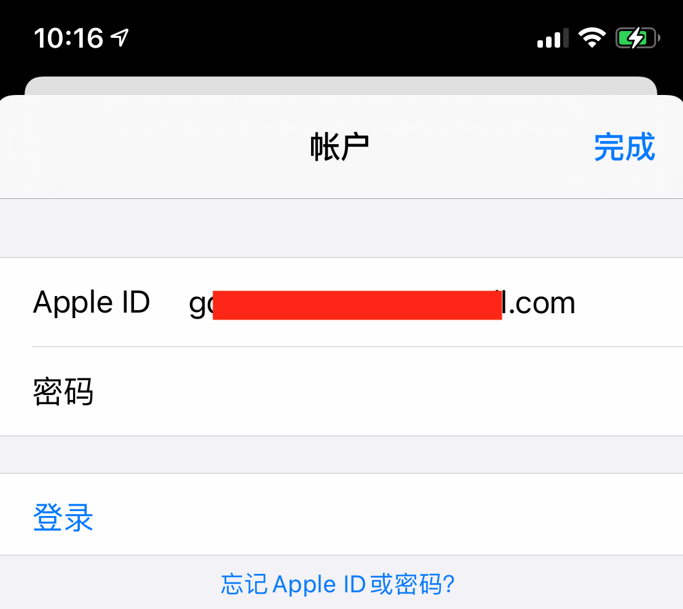Tap the charging battery icon
683x609 pixels.
(638, 38)
